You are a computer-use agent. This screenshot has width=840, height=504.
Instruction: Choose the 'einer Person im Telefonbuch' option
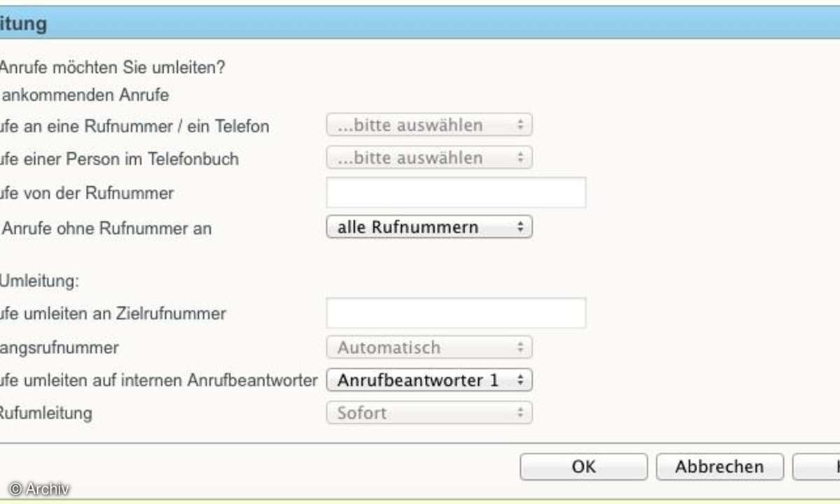119,159
